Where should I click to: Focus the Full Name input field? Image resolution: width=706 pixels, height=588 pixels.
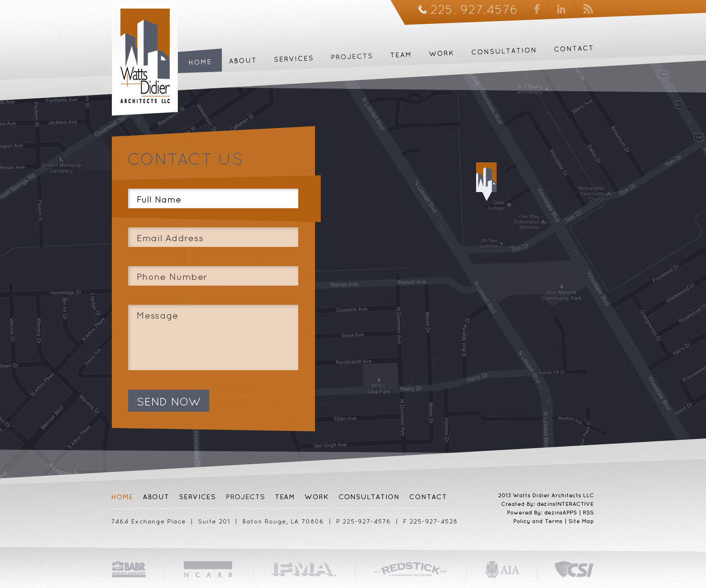(213, 199)
